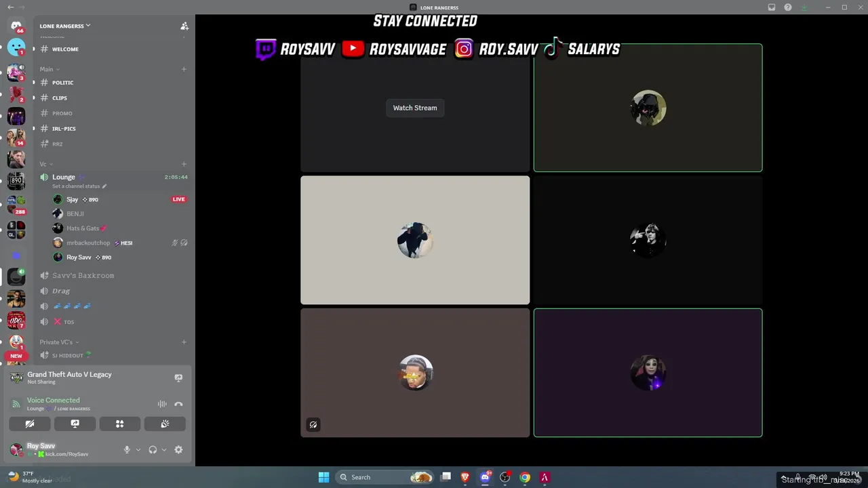Click purple participant tile with green border

pyautogui.click(x=648, y=373)
